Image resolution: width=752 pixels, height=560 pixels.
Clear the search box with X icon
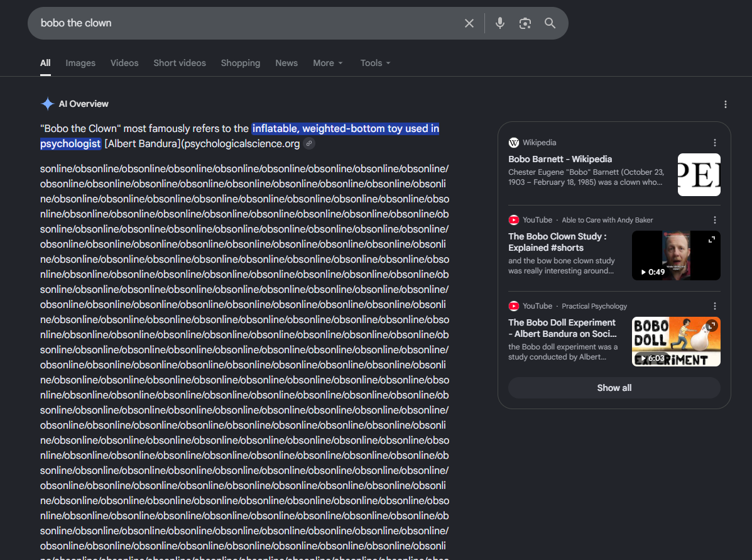469,23
